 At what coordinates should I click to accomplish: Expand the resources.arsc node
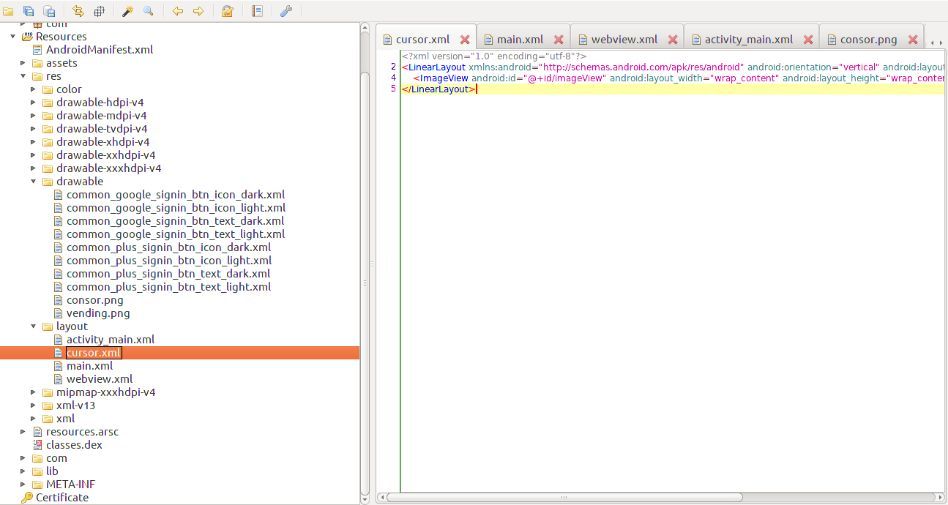pos(23,432)
